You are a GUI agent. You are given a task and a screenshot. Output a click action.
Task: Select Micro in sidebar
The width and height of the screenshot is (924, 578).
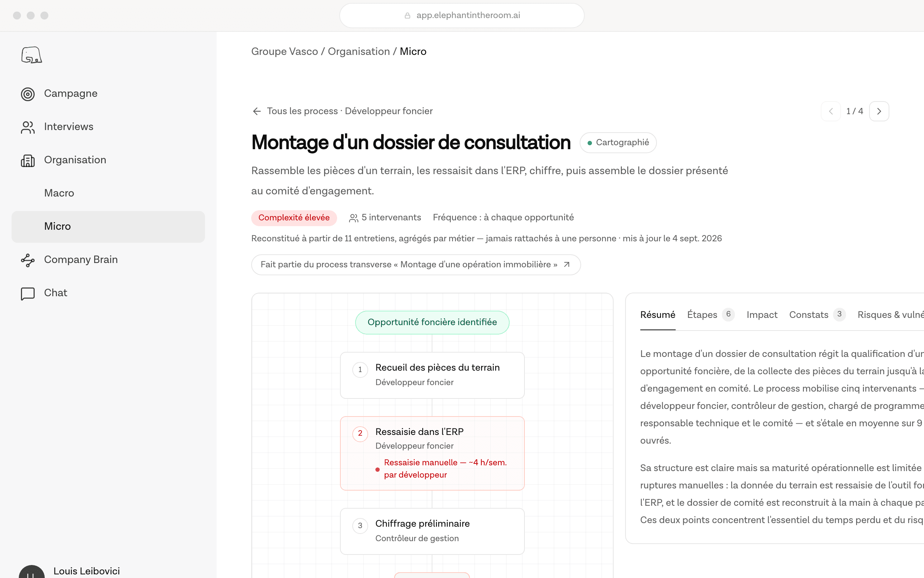point(108,227)
